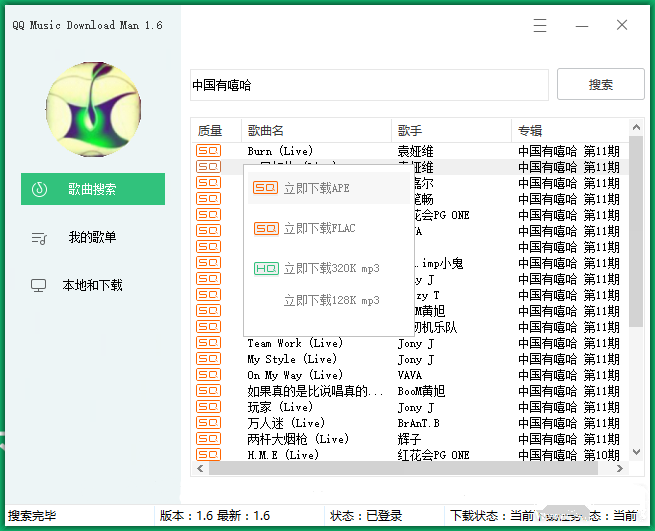
Task: Click the 质量 column header
Action: (x=216, y=131)
